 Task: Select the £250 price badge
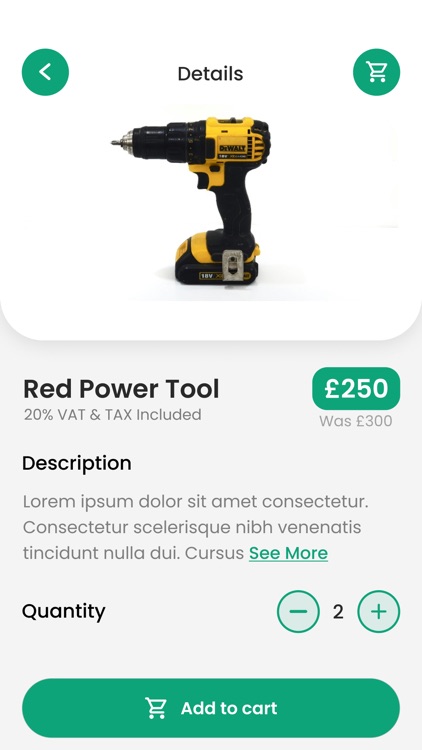point(356,388)
